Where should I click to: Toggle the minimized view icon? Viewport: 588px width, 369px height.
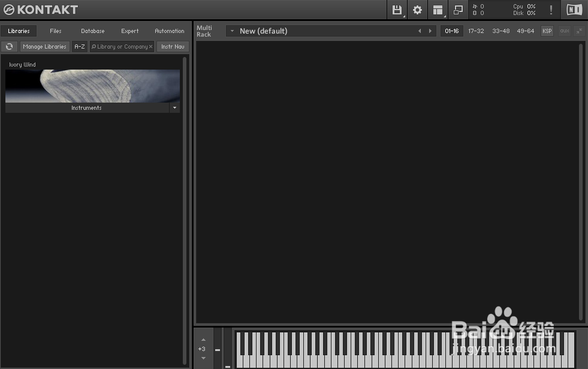[x=458, y=10]
